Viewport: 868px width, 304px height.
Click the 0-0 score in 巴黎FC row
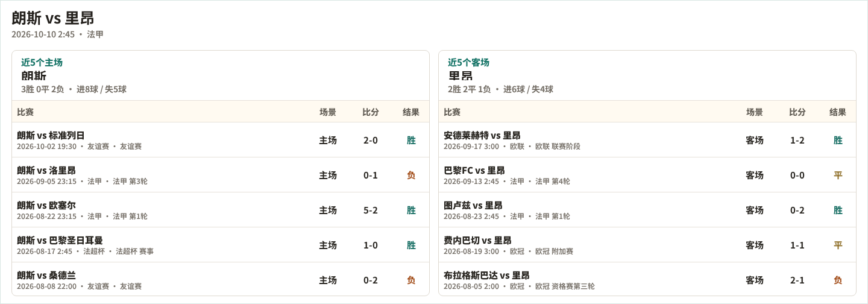click(797, 175)
